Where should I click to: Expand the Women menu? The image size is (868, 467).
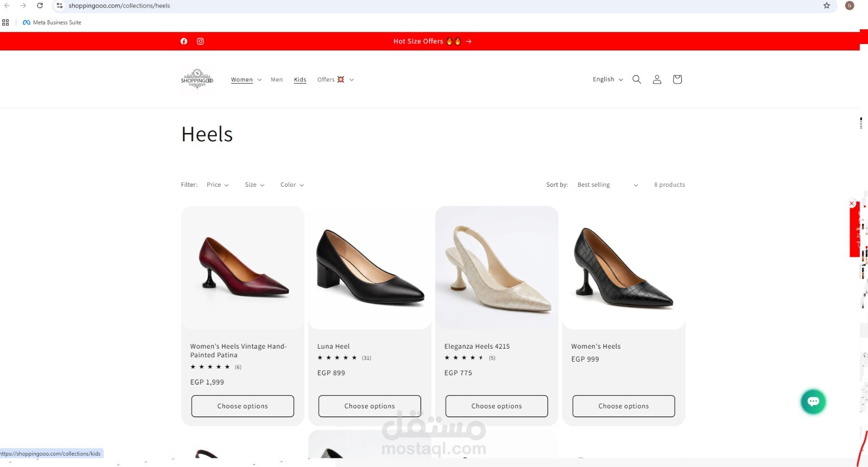pyautogui.click(x=246, y=80)
